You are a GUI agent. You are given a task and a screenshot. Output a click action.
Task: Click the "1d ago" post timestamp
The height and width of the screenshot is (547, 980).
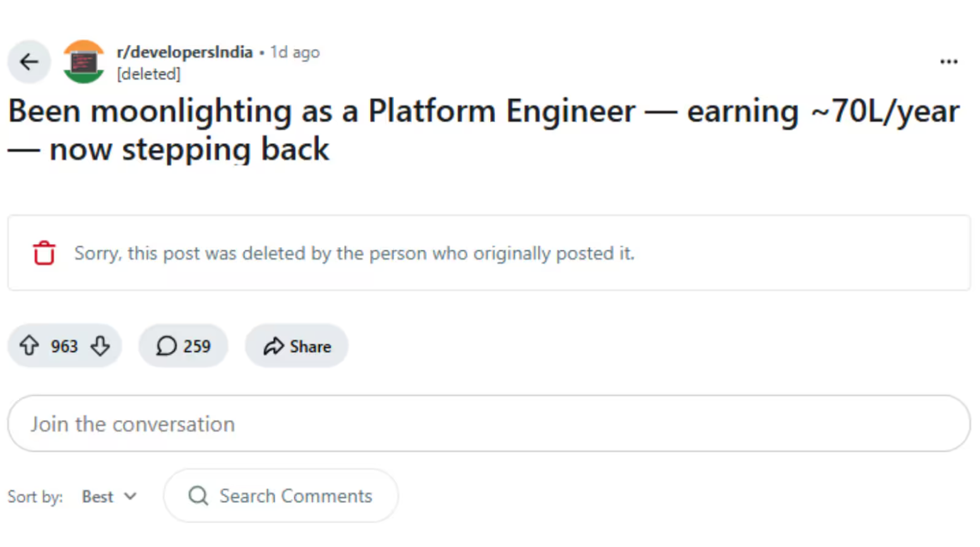(x=295, y=52)
